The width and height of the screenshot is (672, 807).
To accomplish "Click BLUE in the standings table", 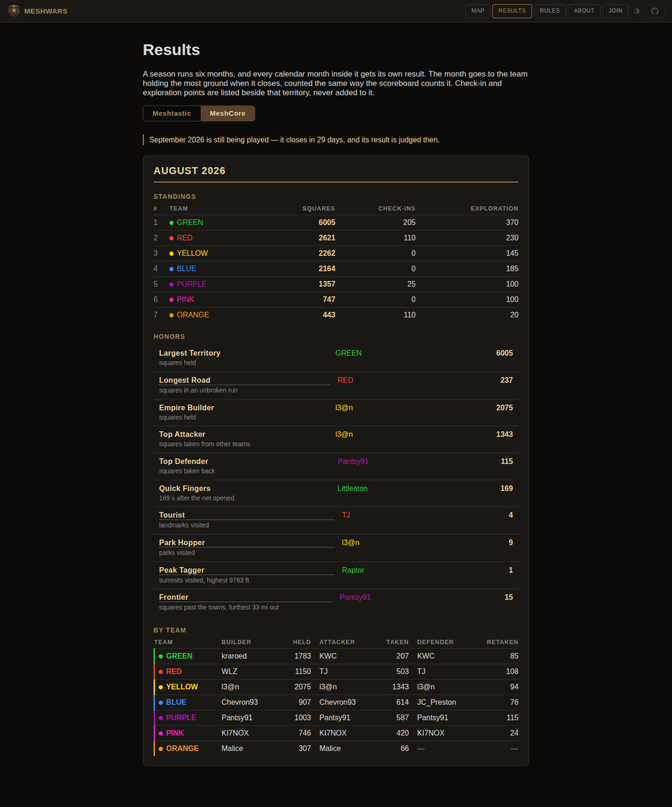I will [x=187, y=269].
